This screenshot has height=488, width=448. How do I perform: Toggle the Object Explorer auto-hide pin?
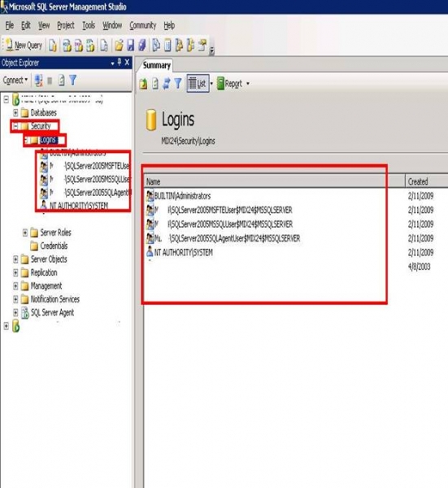pos(120,63)
